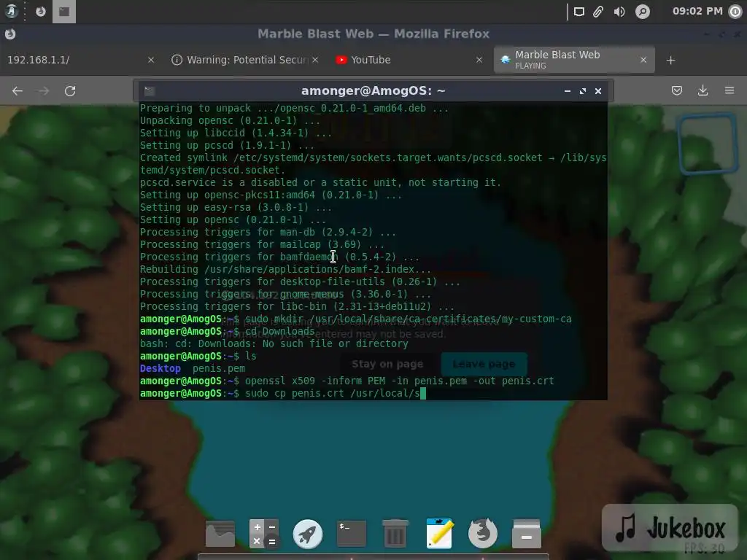The image size is (747, 560).
Task: Open the display settings tray icon
Action: (578, 12)
